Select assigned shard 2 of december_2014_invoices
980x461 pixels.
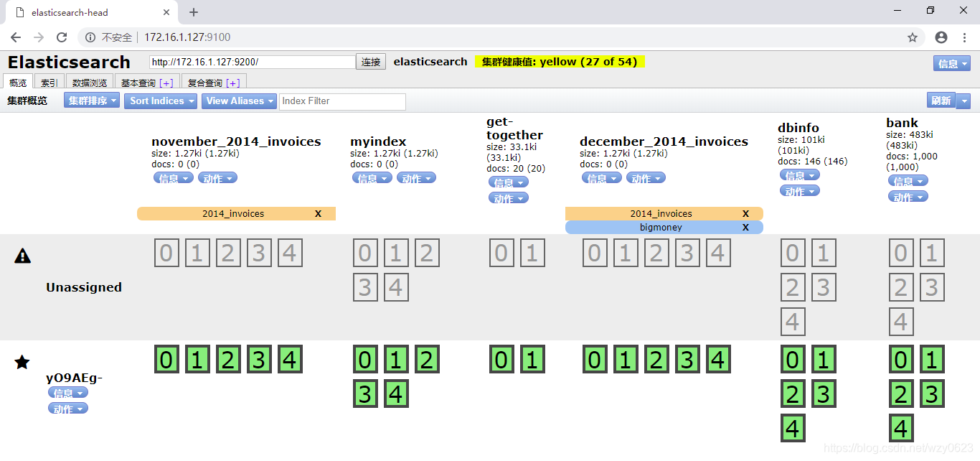tap(656, 359)
